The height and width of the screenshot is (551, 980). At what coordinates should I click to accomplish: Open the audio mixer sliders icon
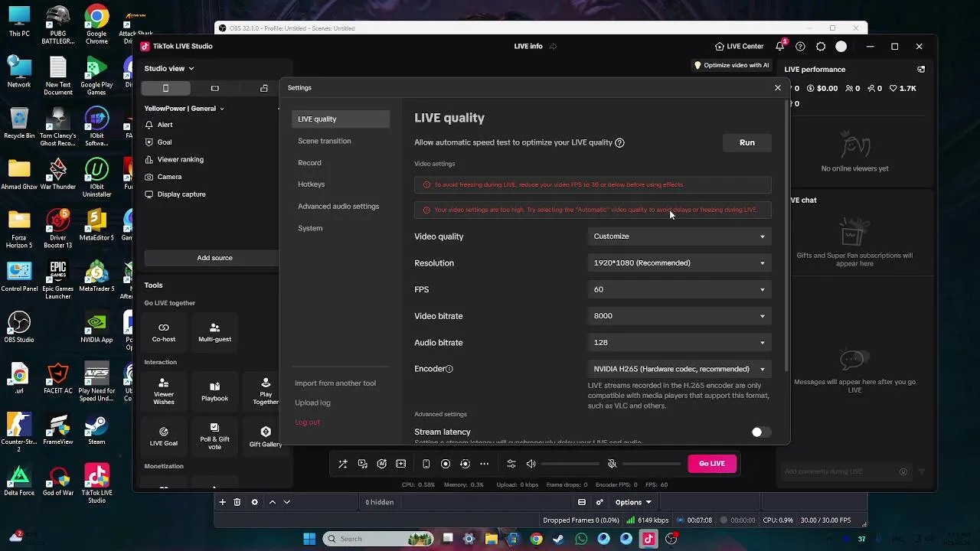[511, 464]
